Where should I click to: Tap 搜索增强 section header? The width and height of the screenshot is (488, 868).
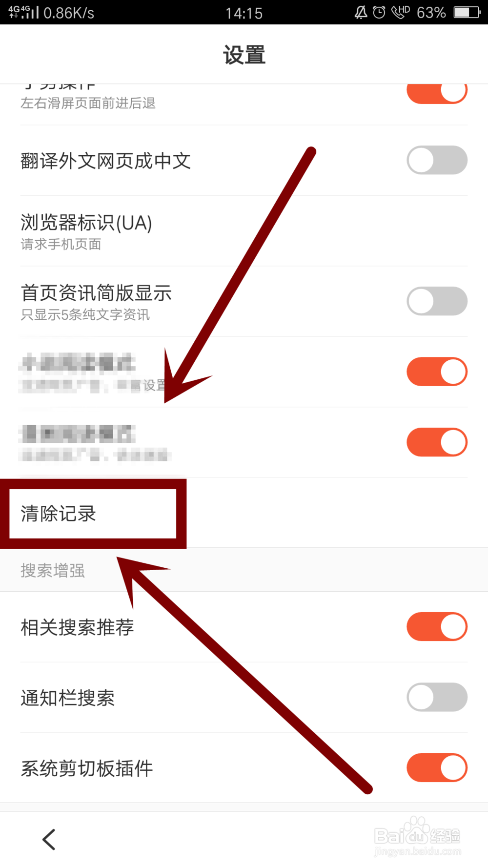click(53, 570)
